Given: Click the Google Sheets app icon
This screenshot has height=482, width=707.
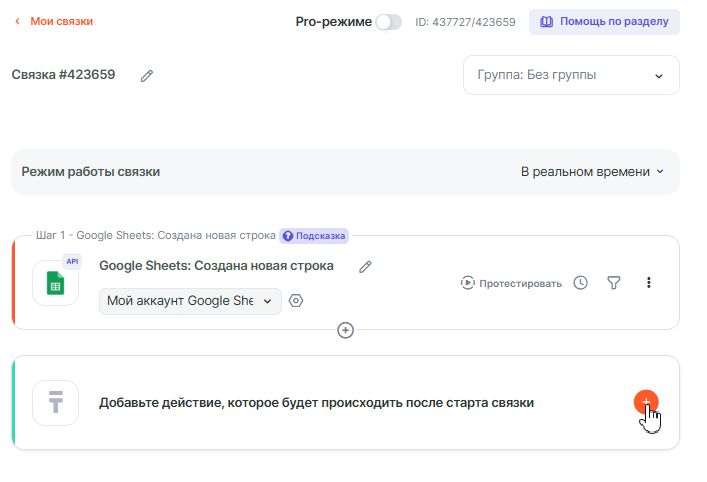Looking at the screenshot, I should [x=55, y=283].
